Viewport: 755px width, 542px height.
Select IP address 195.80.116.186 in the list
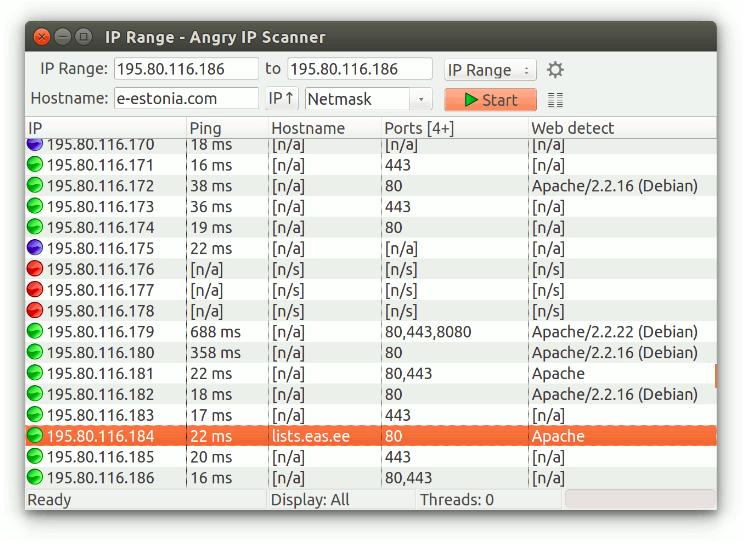(x=100, y=477)
